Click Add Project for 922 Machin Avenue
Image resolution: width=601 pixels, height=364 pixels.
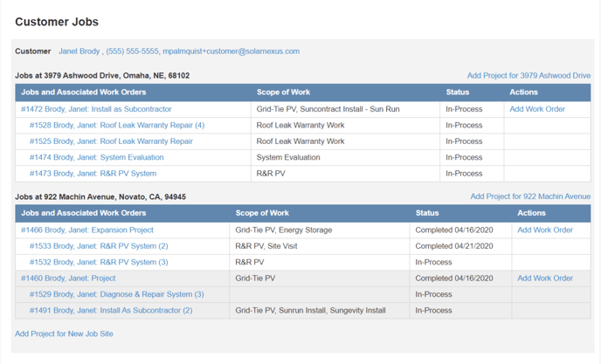point(530,196)
